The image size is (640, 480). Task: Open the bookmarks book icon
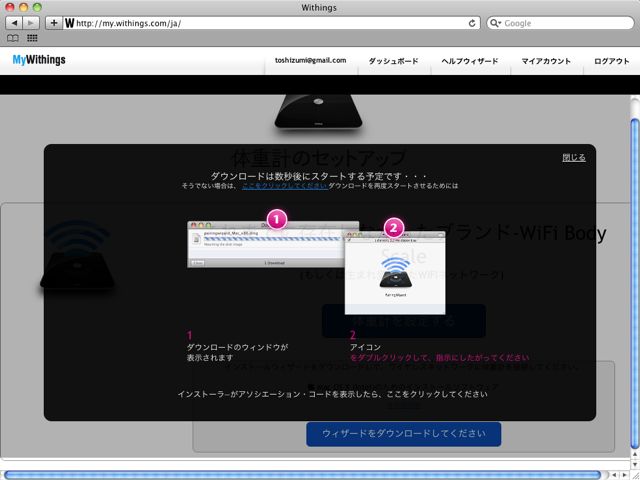point(13,38)
